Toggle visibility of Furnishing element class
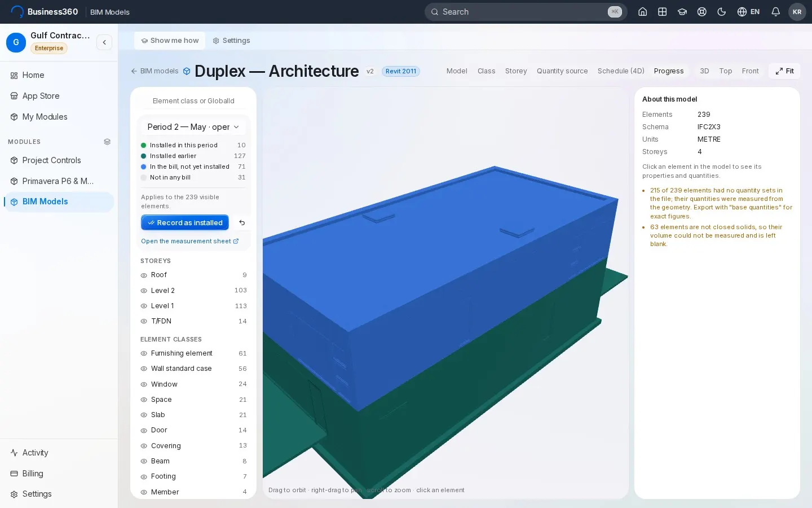Viewport: 812px width, 508px height. click(144, 353)
